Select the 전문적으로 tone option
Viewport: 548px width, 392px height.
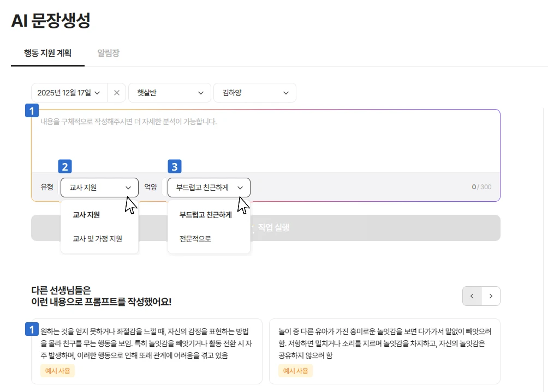(195, 239)
